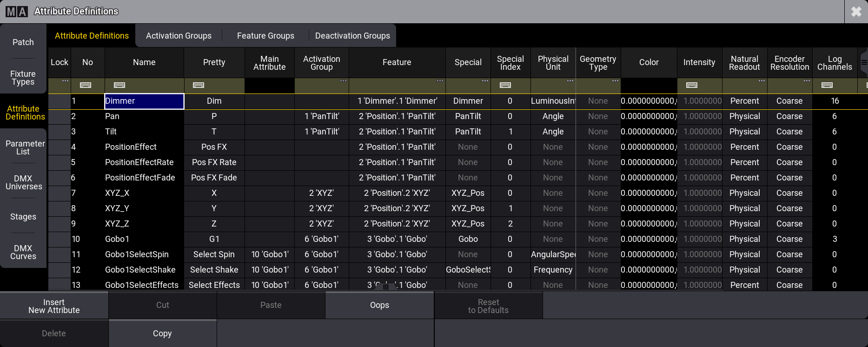Select Attribute Definitions in the sidebar

[x=23, y=113]
